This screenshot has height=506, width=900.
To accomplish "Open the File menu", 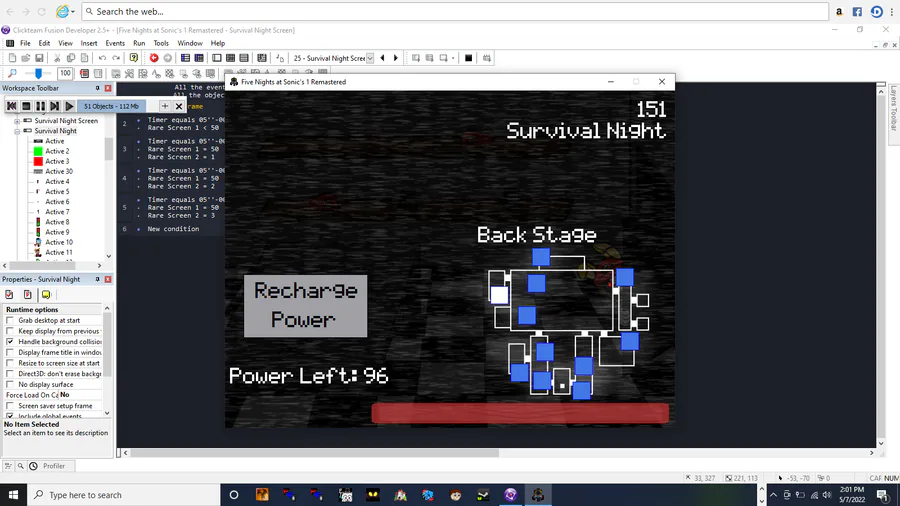I will [x=25, y=43].
